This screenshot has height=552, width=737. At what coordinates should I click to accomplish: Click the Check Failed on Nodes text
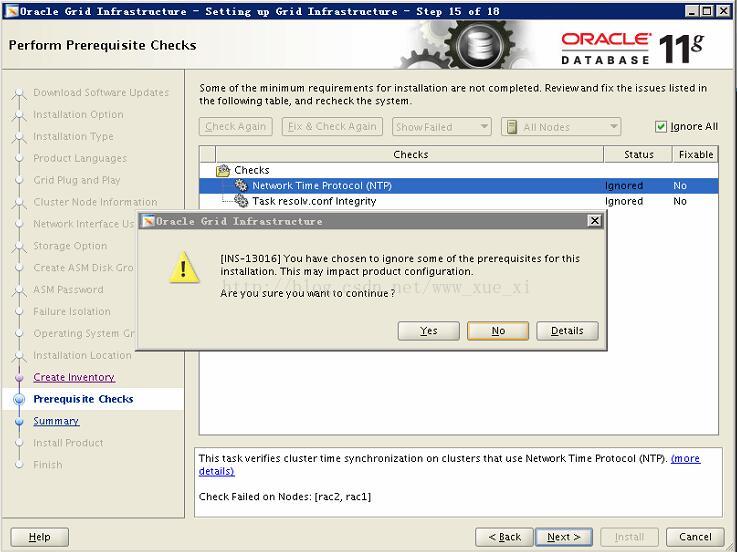[285, 497]
